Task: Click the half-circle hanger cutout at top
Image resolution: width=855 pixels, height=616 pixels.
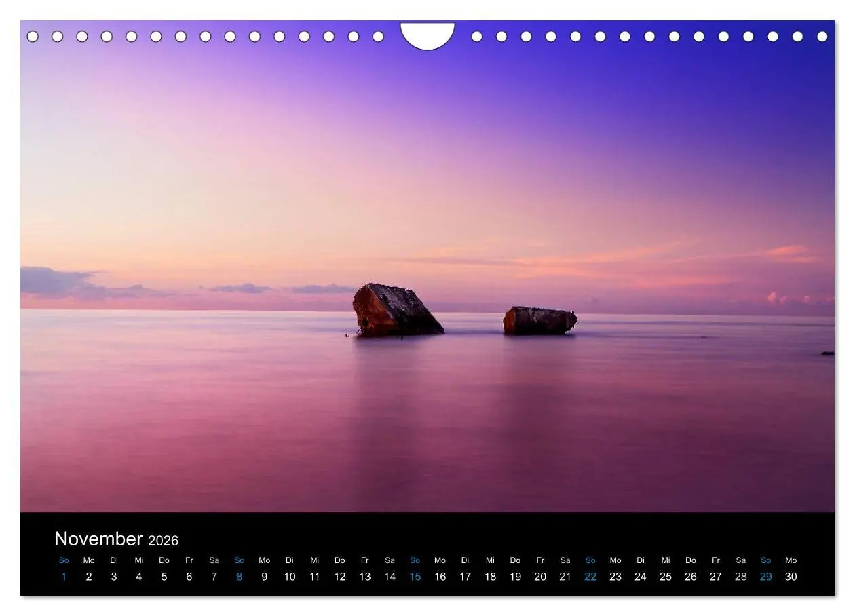Action: (429, 34)
